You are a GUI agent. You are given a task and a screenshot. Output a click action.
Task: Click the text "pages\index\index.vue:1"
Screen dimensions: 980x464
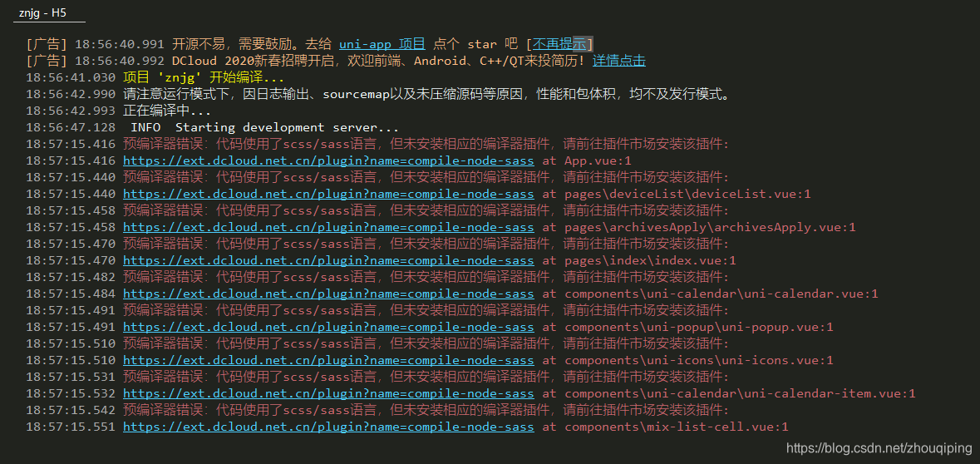tap(650, 260)
